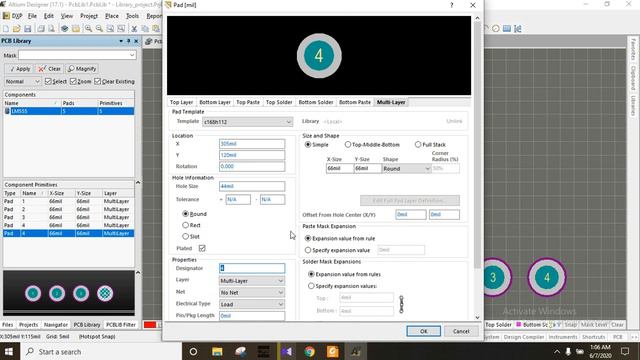Select Top-Middle-Bottom size option
The height and width of the screenshot is (360, 640).
(x=348, y=144)
